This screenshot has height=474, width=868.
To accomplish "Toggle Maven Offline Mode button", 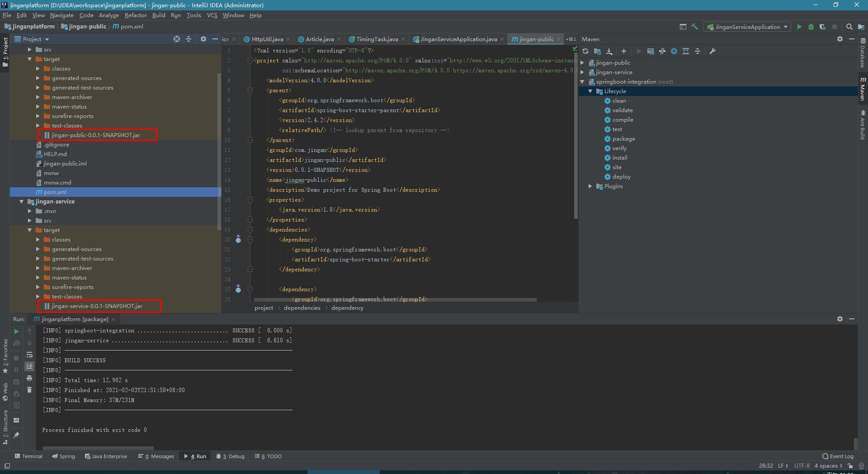I will click(x=662, y=51).
